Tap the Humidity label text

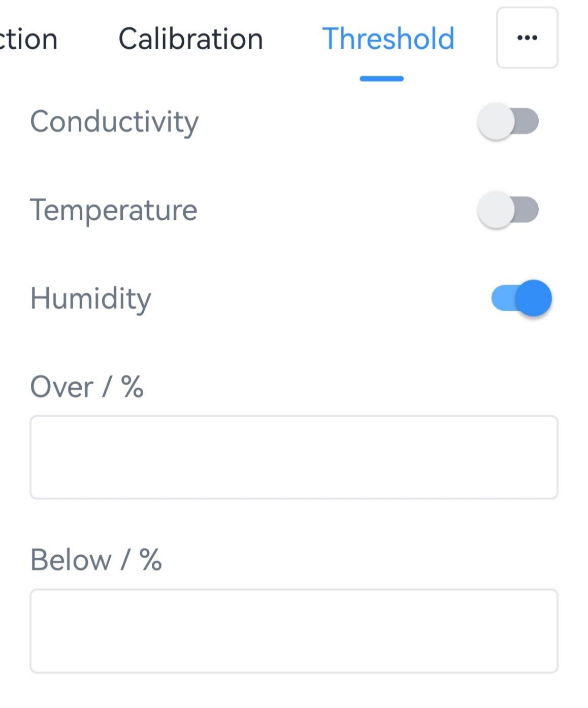(x=91, y=298)
